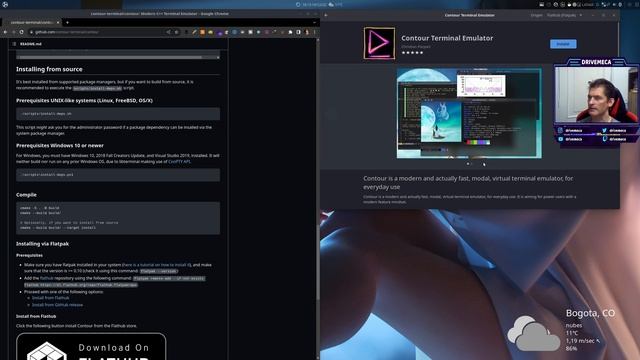The height and width of the screenshot is (360, 640).
Task: Toggle Chrome's side panel icon
Action: [x=298, y=32]
